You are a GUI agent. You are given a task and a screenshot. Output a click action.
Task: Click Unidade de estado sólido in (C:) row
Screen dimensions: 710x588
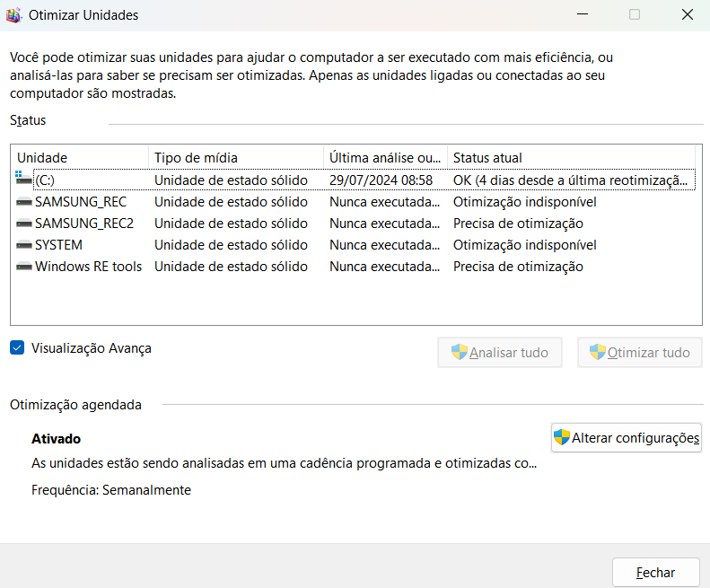pos(231,180)
